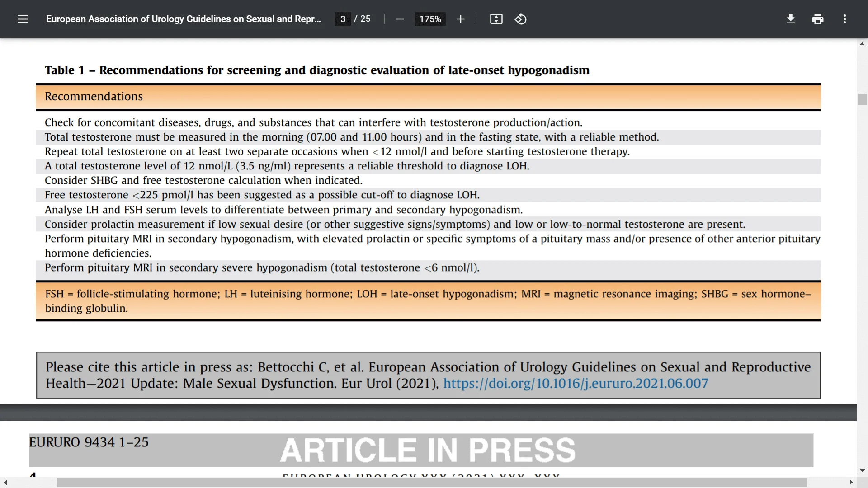Open the doi.org article link
This screenshot has width=868, height=488.
pyautogui.click(x=576, y=383)
